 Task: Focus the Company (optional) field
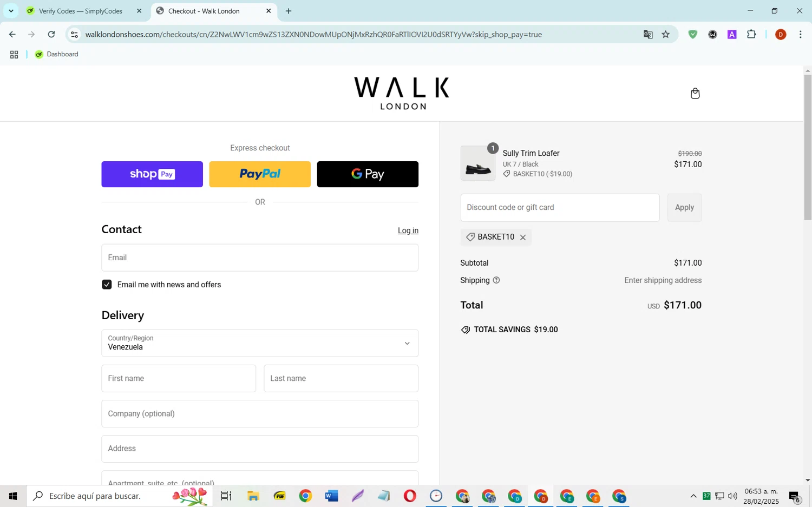click(260, 413)
